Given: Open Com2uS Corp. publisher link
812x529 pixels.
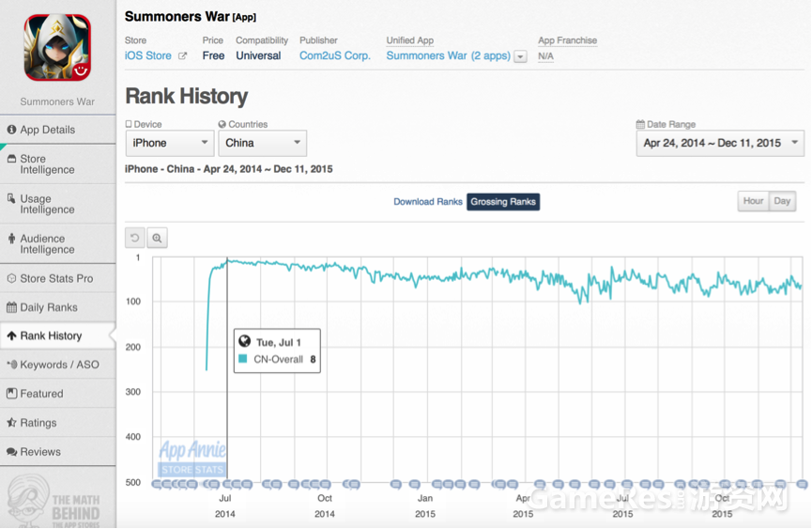Looking at the screenshot, I should (335, 55).
